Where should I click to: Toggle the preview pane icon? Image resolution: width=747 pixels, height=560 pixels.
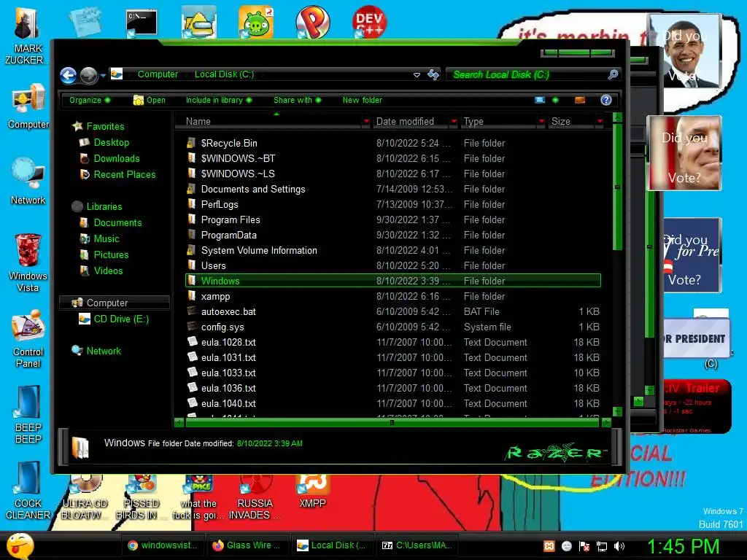pyautogui.click(x=580, y=100)
